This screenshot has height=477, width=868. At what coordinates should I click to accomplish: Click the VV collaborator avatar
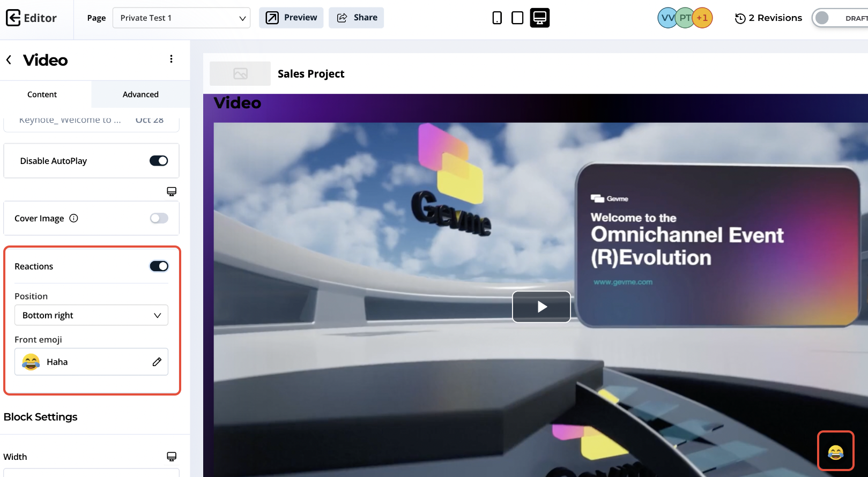click(667, 18)
